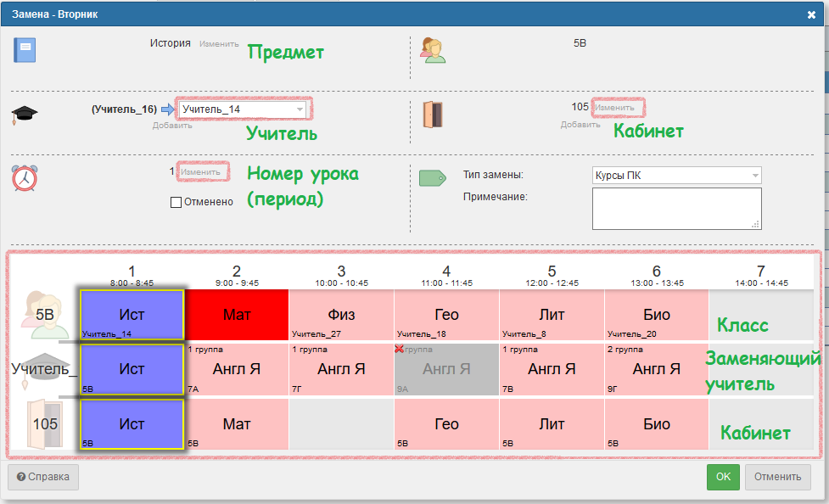The image size is (829, 504).
Task: Click the class students icon at top
Action: click(x=434, y=51)
